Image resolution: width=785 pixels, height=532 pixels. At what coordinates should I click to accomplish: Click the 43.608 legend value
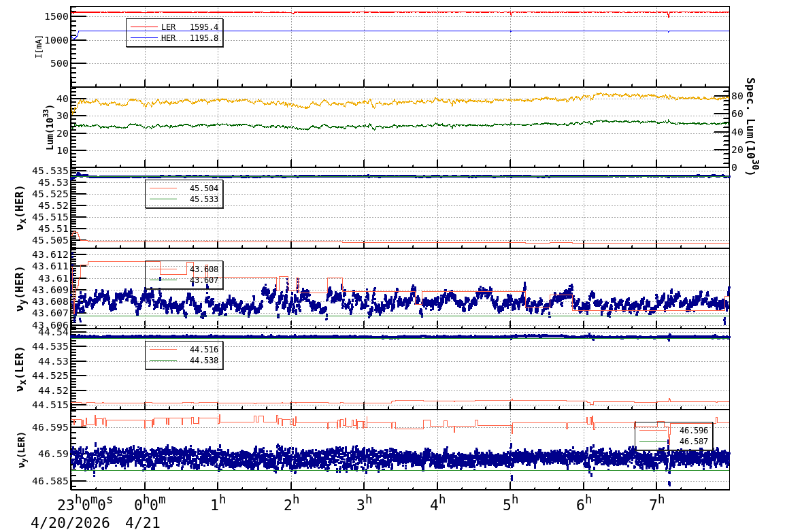pyautogui.click(x=203, y=269)
